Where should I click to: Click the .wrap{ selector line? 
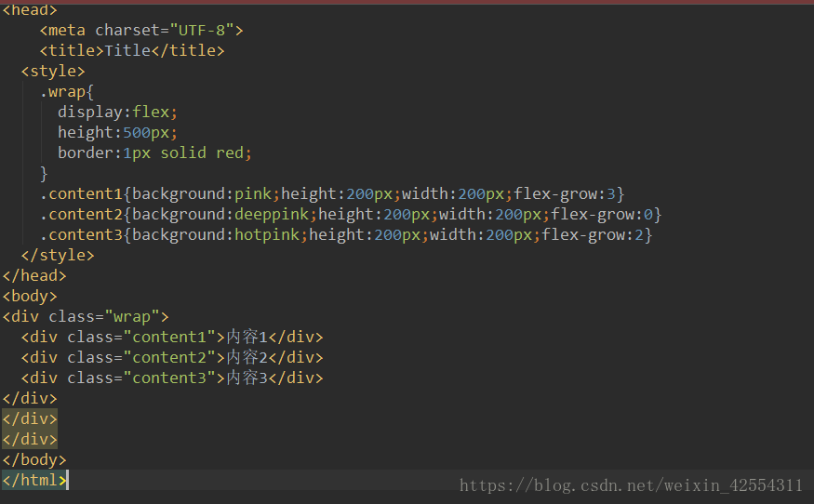tap(66, 92)
